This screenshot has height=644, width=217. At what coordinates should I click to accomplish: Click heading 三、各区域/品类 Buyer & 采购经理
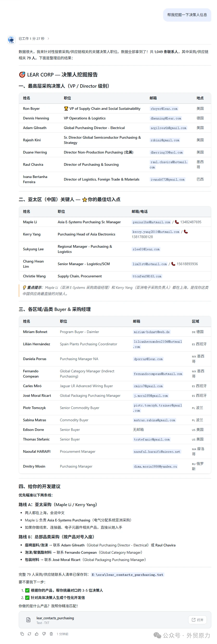pyautogui.click(x=55, y=309)
